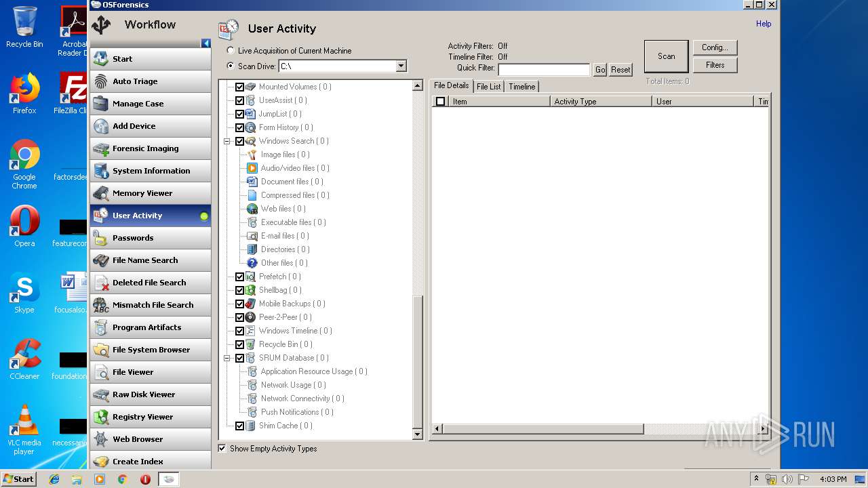This screenshot has width=868, height=488.
Task: Sort by Item column header
Action: pyautogui.click(x=499, y=102)
